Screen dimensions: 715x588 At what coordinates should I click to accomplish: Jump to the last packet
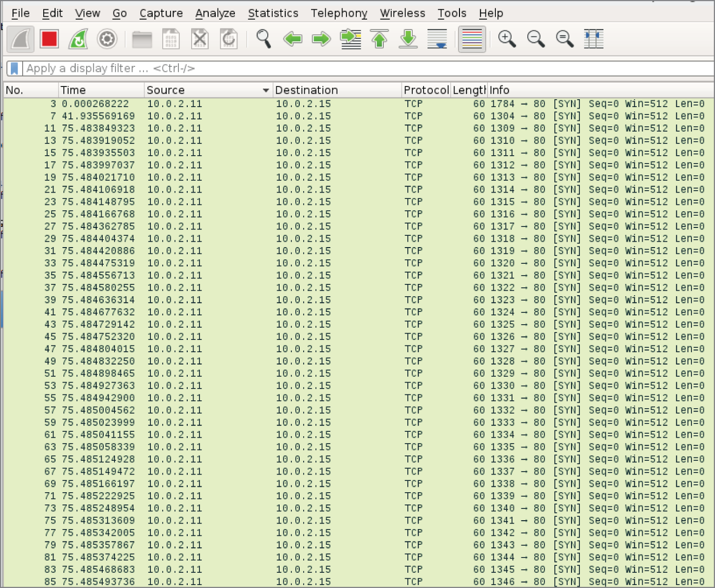(x=408, y=39)
